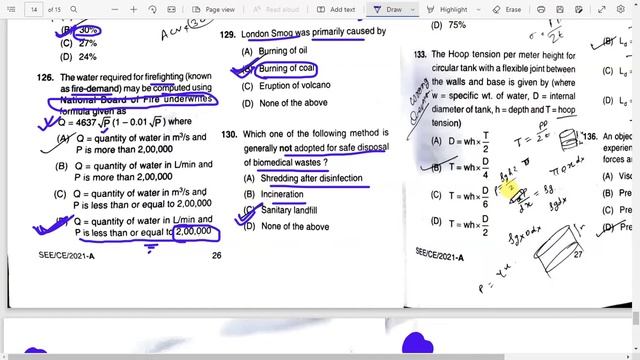Click option 'Burning of coal'
The height and width of the screenshot is (360, 640).
pyautogui.click(x=287, y=68)
